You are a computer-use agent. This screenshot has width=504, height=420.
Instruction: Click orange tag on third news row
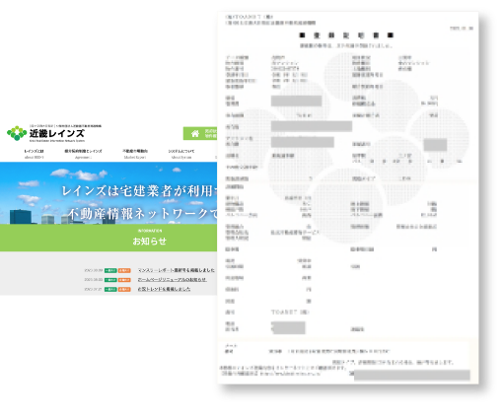click(124, 289)
